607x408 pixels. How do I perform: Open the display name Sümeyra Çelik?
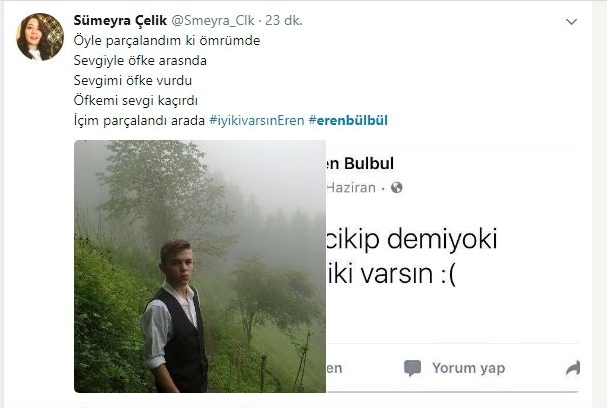point(120,21)
